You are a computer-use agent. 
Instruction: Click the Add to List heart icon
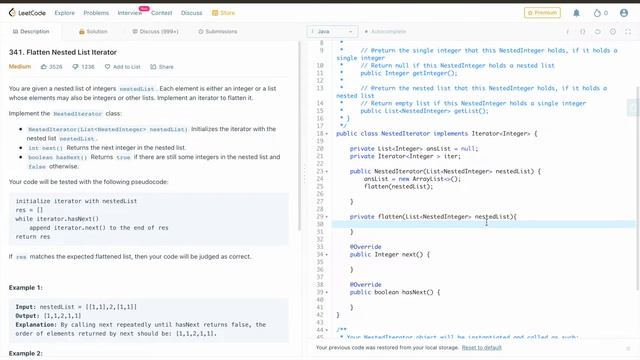107,67
